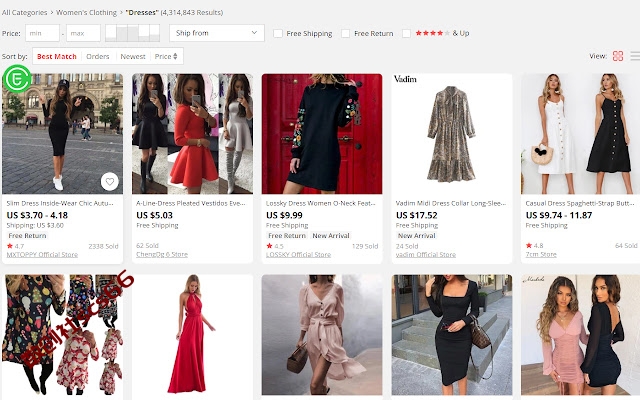Image resolution: width=640 pixels, height=400 pixels.
Task: Open the Slim Dress Inside-Wear product title
Action: click(x=60, y=203)
